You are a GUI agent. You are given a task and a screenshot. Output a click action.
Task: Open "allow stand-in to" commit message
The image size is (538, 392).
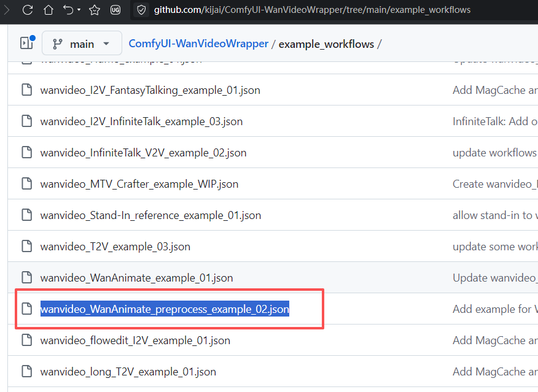495,215
